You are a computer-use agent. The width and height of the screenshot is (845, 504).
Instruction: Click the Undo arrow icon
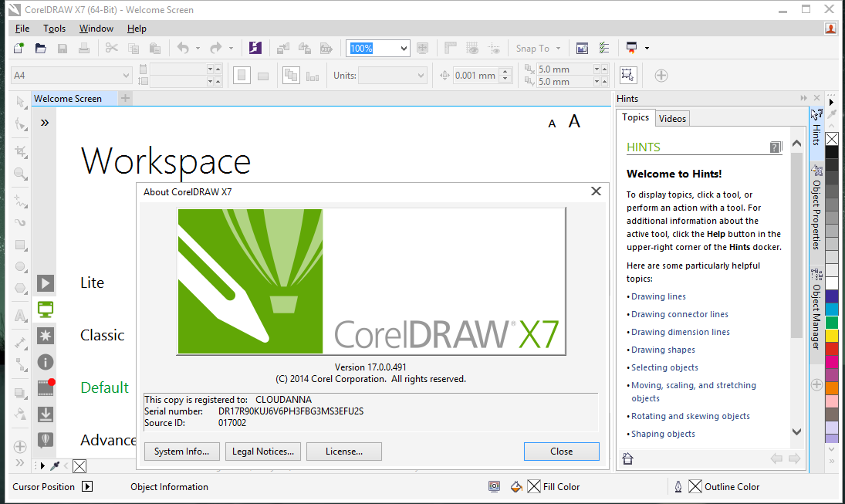click(x=183, y=48)
